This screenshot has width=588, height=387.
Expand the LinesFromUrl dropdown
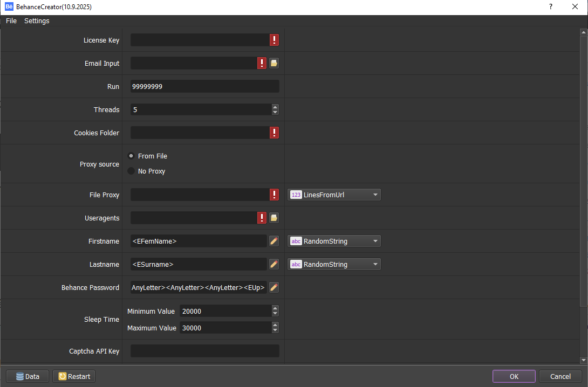334,195
